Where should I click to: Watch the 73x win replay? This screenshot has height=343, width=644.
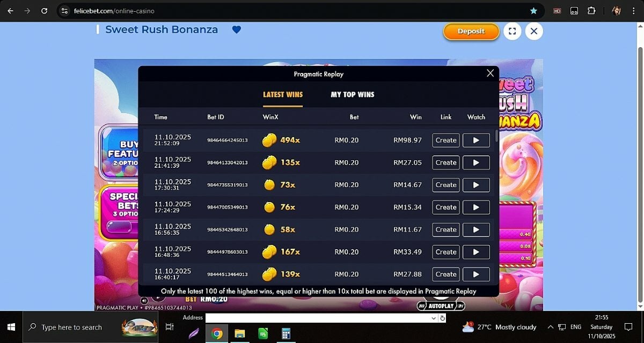coord(475,185)
